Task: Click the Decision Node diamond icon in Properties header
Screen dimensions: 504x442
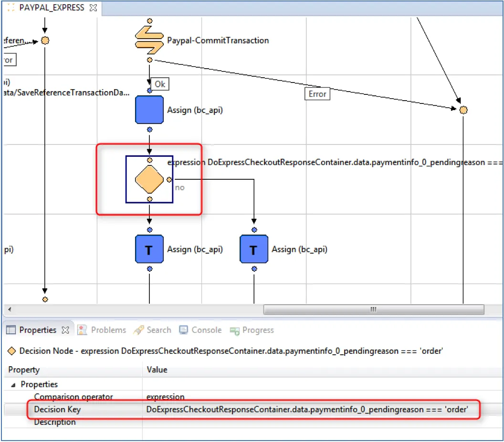Action: 11,351
